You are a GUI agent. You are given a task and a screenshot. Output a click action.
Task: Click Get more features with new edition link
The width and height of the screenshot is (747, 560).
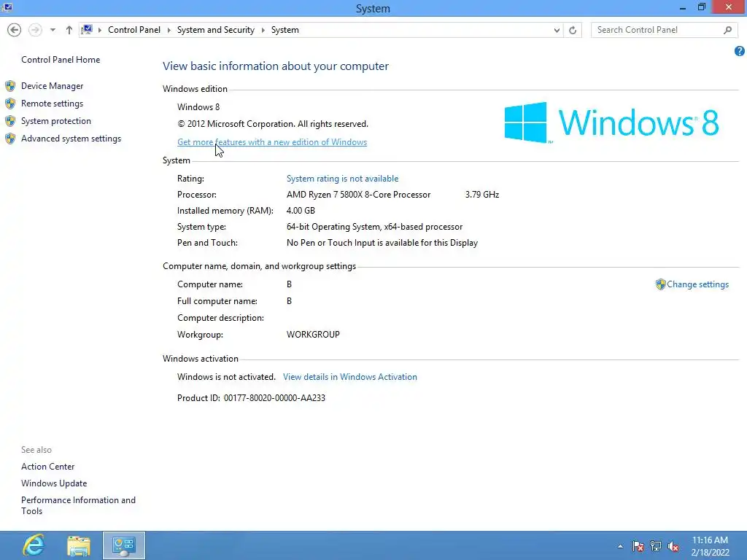coord(272,142)
